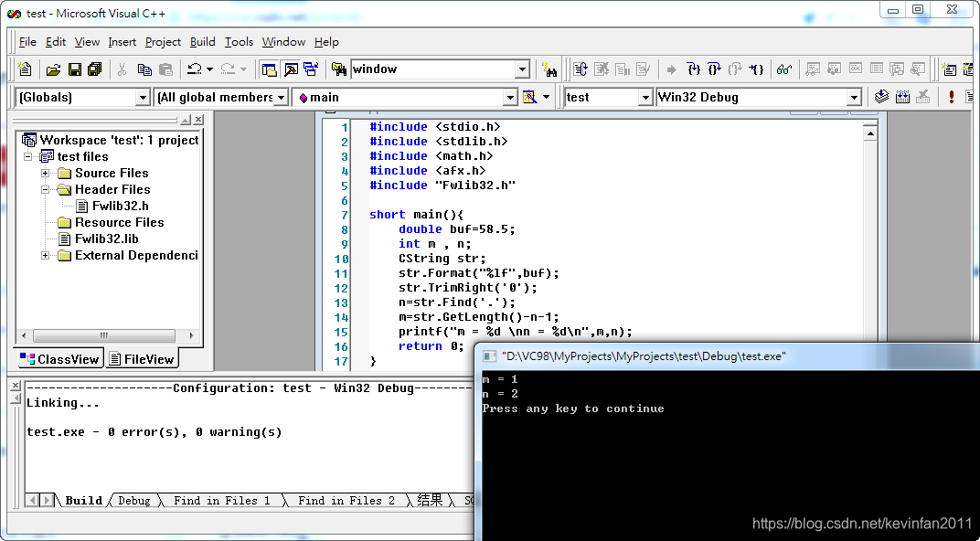
Task: Click the WizardBar action wand icon
Action: 529,97
